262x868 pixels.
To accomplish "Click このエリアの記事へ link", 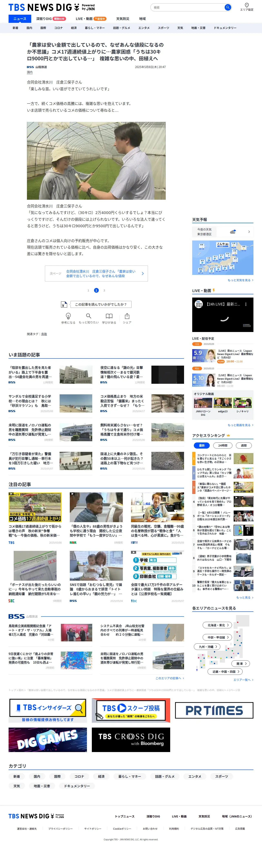I will click(x=170, y=678).
